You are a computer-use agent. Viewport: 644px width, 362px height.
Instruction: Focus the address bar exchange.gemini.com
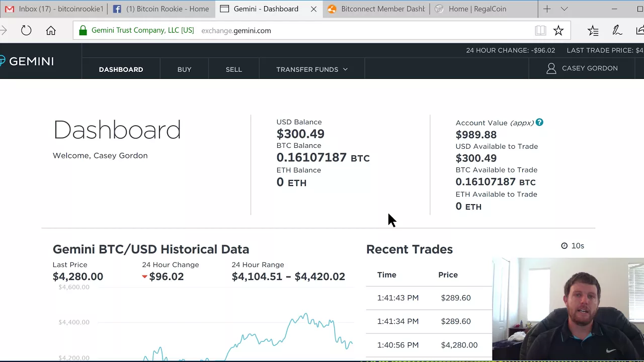pyautogui.click(x=236, y=31)
